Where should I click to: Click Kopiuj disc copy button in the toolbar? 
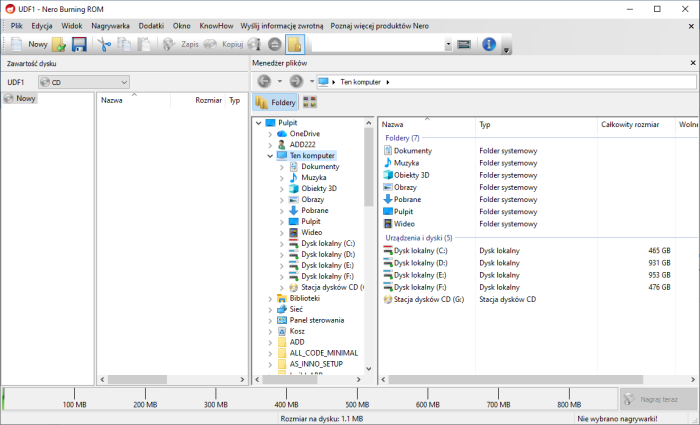click(x=223, y=44)
